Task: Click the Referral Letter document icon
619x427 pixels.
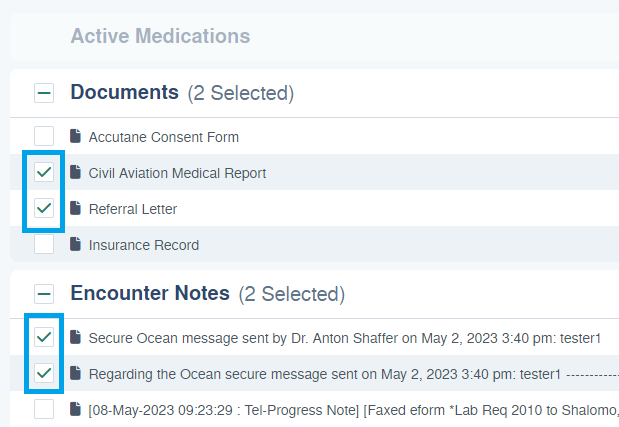Action: click(x=76, y=208)
